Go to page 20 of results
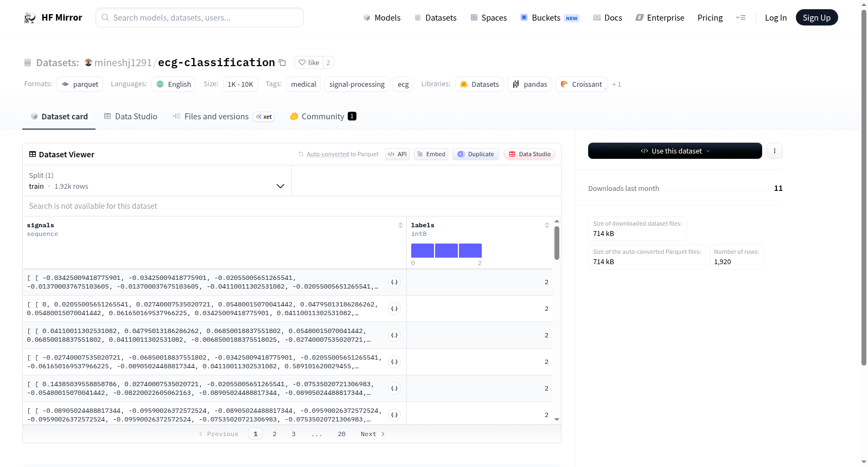 click(342, 434)
